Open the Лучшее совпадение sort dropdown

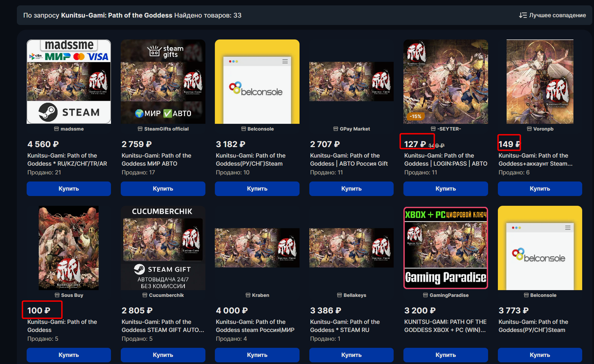[x=553, y=15]
